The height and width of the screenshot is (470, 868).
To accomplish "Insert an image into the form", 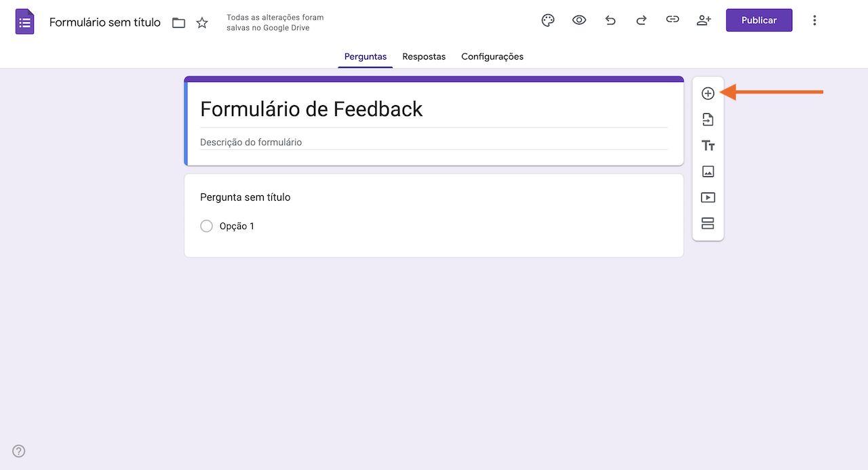I will 708,172.
